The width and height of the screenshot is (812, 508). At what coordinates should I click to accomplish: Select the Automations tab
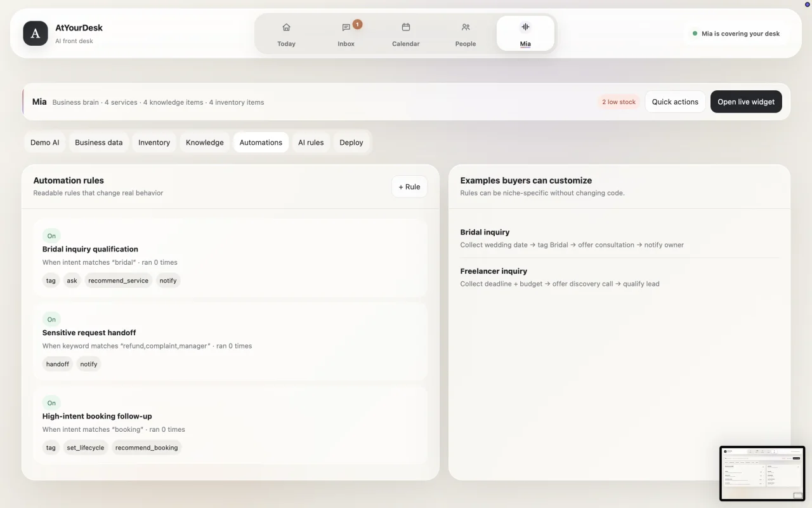(261, 142)
